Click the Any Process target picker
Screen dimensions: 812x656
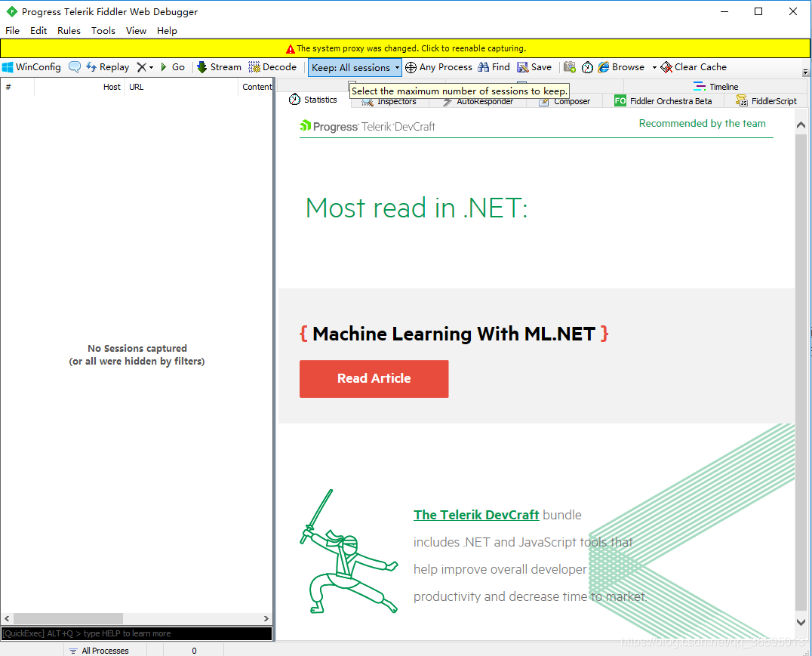pyautogui.click(x=438, y=67)
